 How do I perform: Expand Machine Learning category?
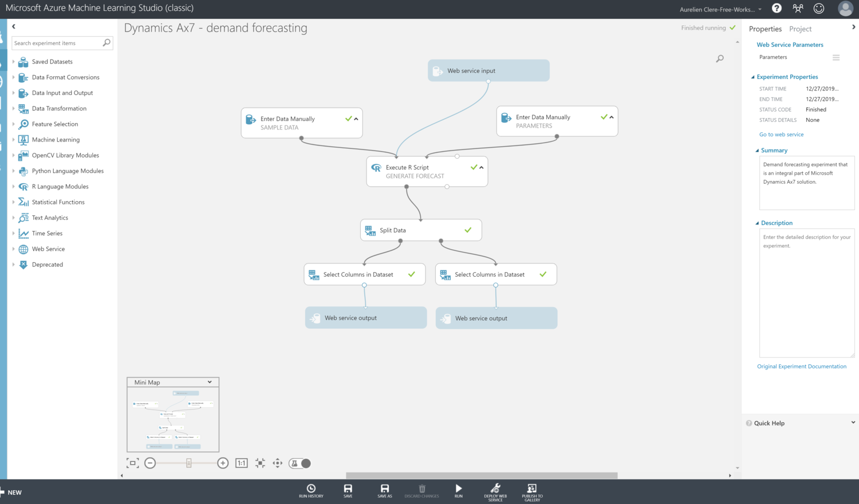[x=13, y=139]
